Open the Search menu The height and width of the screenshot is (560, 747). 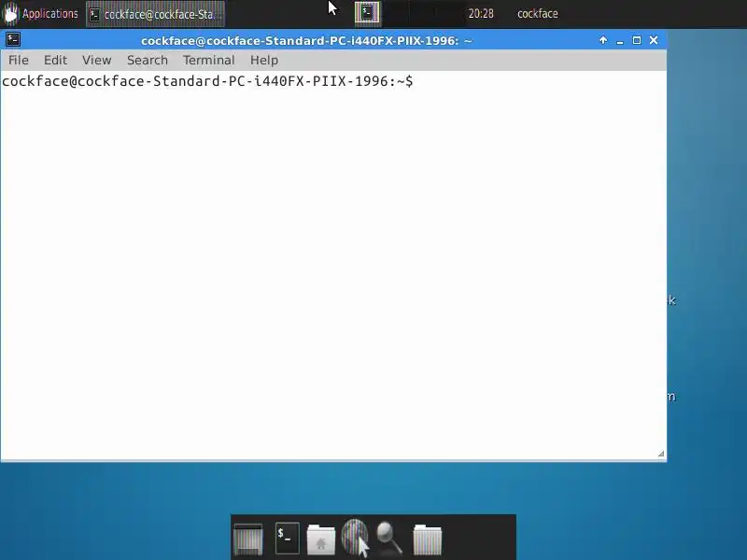(x=148, y=61)
